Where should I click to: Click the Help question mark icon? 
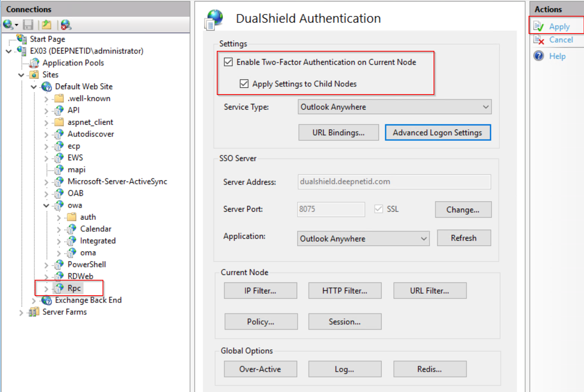coord(539,56)
